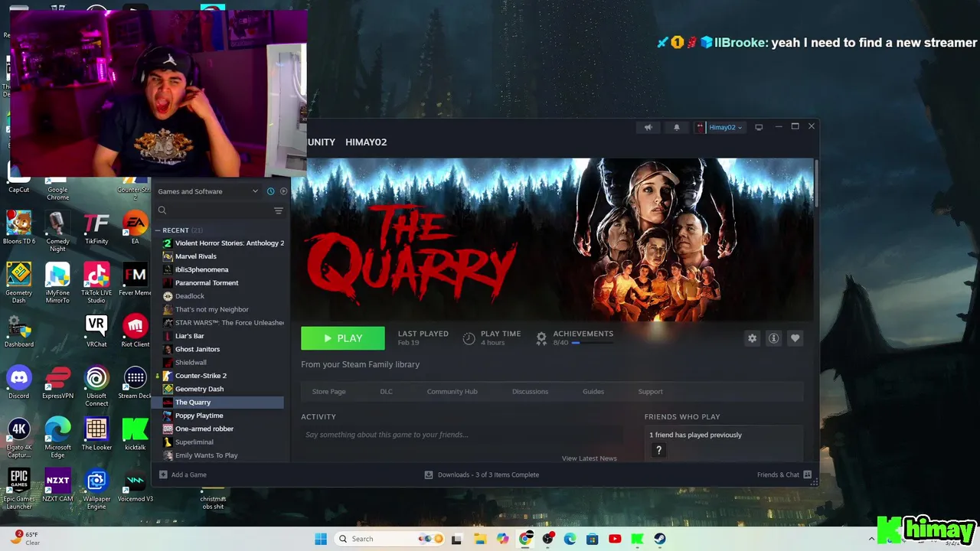The height and width of the screenshot is (551, 980).
Task: Open the Guides tab
Action: (x=593, y=392)
